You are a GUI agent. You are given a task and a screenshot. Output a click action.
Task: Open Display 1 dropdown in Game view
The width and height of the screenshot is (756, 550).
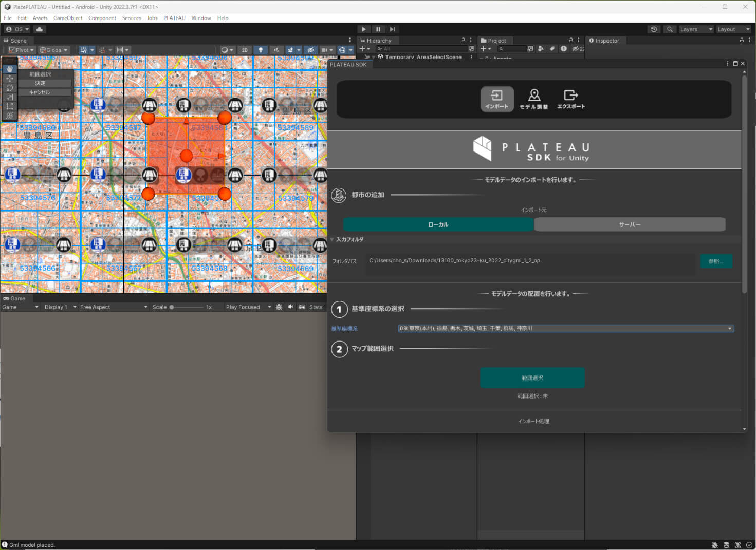click(60, 307)
